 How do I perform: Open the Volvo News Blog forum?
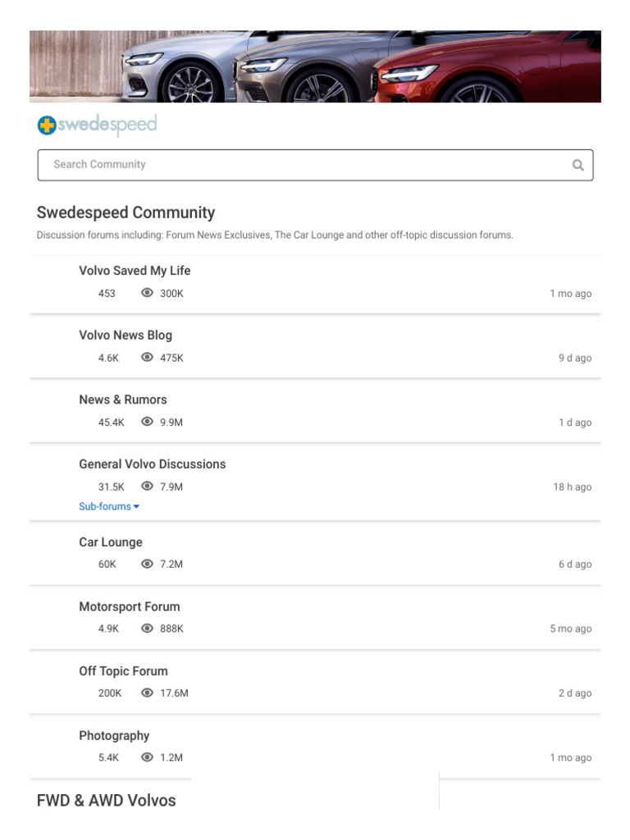pyautogui.click(x=126, y=336)
